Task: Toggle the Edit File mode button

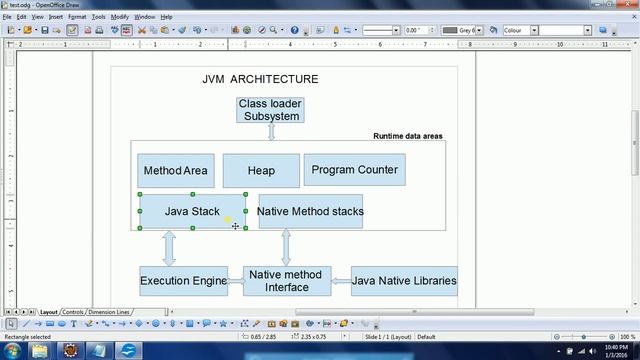Action: tap(72, 30)
